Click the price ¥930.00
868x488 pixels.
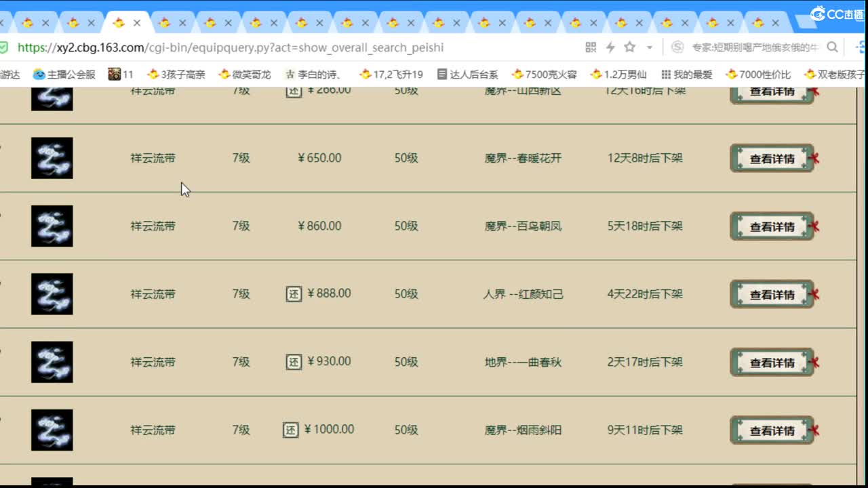(329, 361)
